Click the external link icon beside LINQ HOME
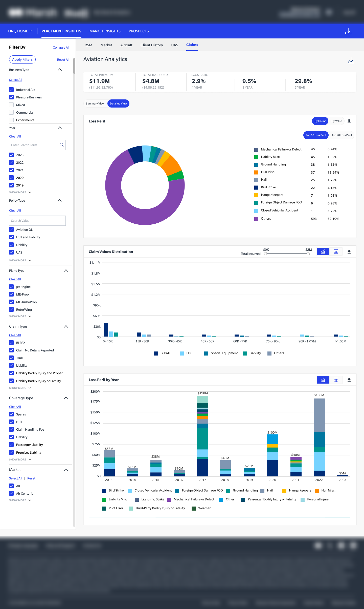 [31, 31]
